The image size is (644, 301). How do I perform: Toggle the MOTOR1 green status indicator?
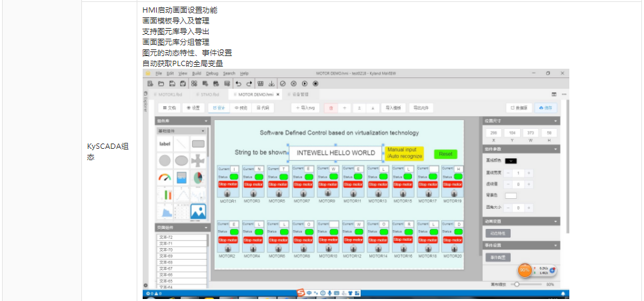[x=234, y=177]
